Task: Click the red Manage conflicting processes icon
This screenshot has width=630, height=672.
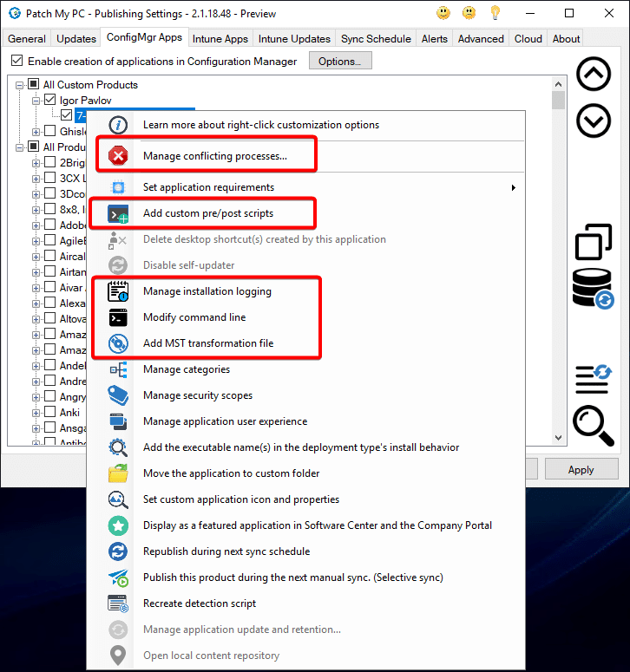Action: [118, 156]
